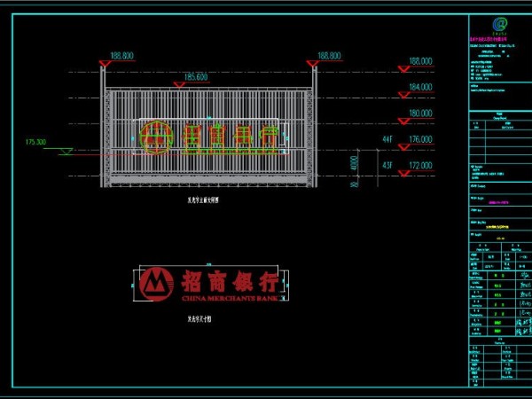Select solid red 招商银行 characters in lower drawing
The height and width of the screenshot is (399, 532).
pyautogui.click(x=230, y=281)
